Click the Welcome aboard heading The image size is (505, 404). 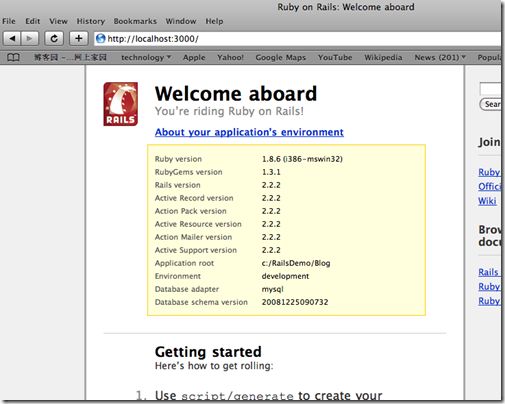236,94
